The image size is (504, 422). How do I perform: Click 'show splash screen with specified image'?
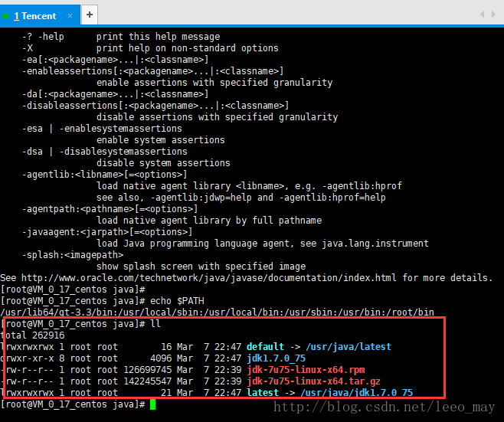(x=201, y=267)
